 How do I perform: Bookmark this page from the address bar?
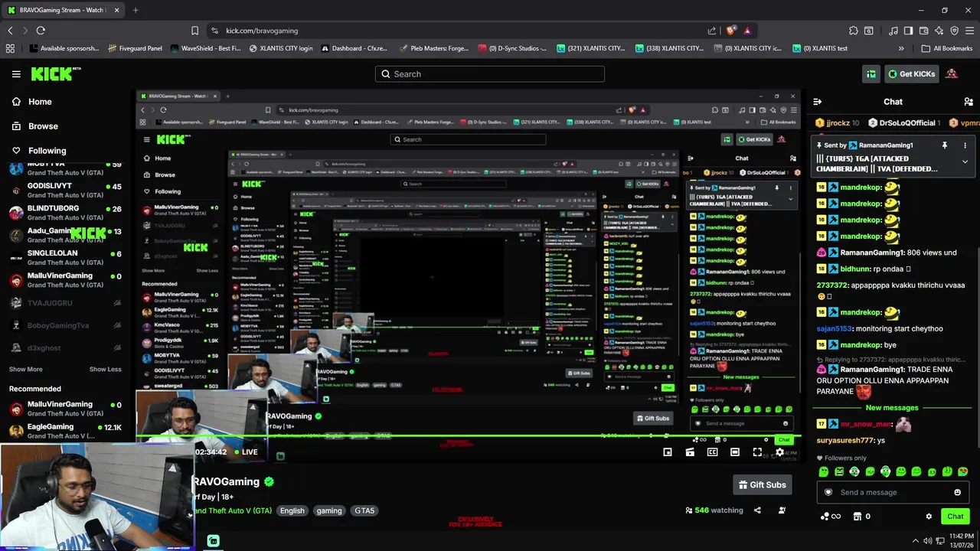pyautogui.click(x=194, y=31)
